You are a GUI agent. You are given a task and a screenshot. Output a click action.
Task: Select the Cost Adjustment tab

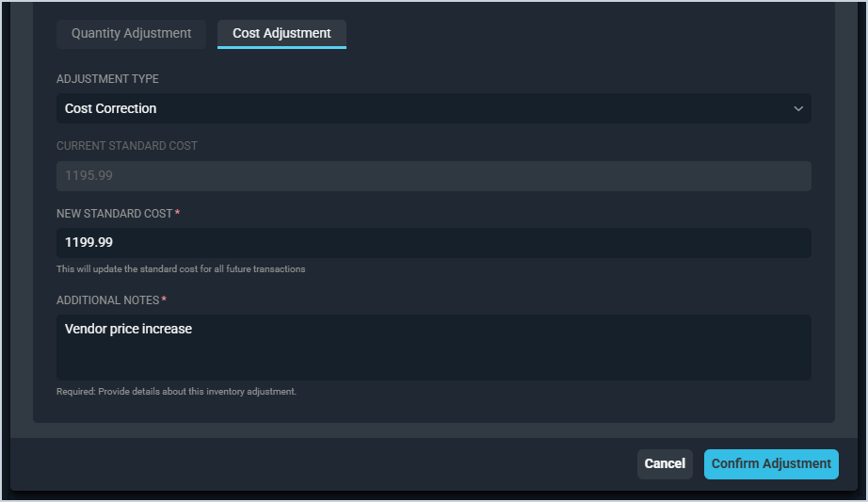click(281, 34)
